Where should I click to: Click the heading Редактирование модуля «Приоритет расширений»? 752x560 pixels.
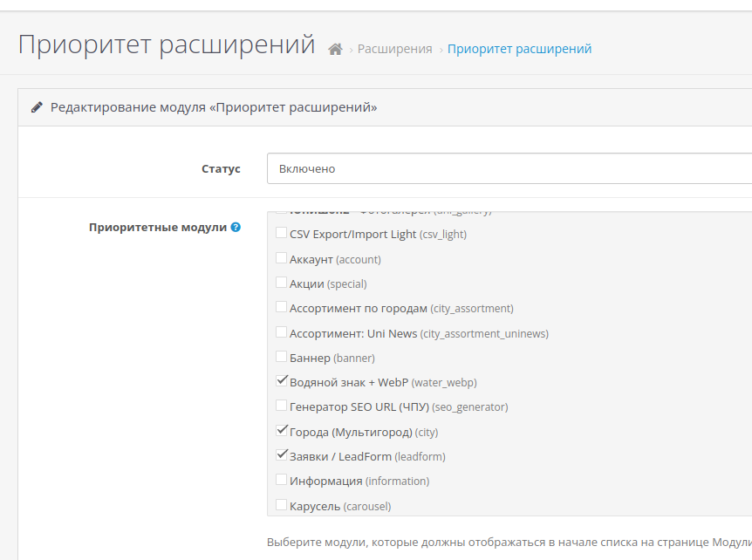(214, 107)
